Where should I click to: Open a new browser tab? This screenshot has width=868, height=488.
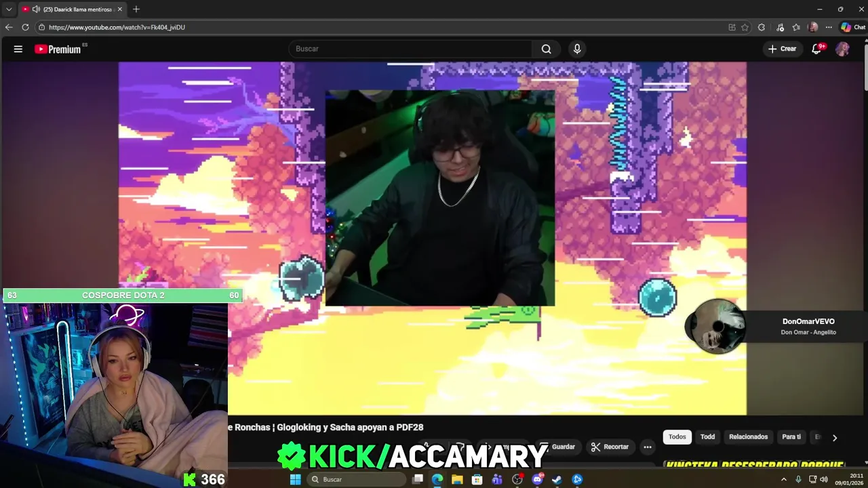click(x=136, y=9)
